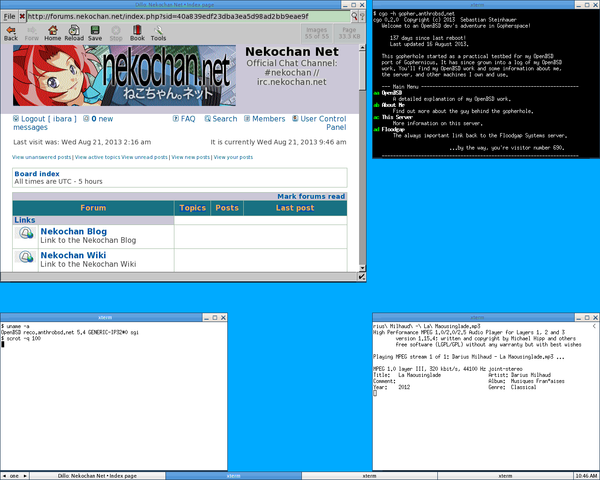Clear the URL with the red X
This screenshot has height=480, width=600.
pos(22,16)
